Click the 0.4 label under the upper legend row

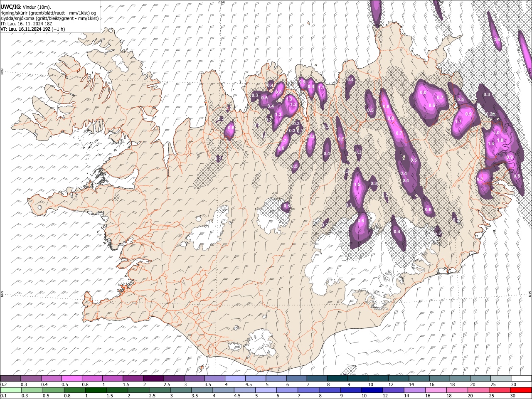(44, 384)
